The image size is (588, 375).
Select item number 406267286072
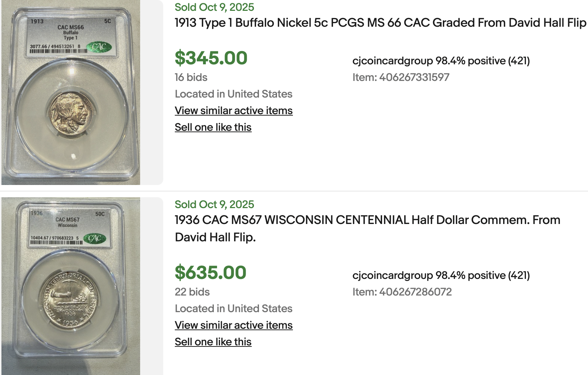[415, 292]
